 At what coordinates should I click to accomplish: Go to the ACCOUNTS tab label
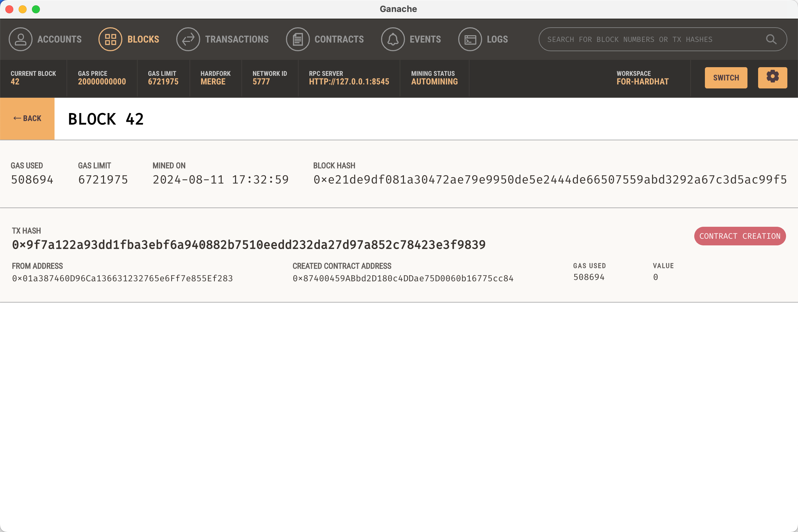(60, 39)
